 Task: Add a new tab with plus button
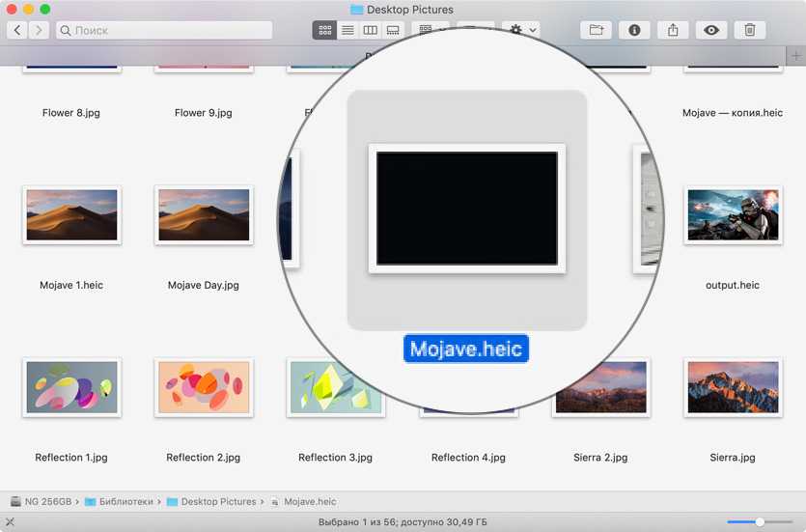(795, 56)
